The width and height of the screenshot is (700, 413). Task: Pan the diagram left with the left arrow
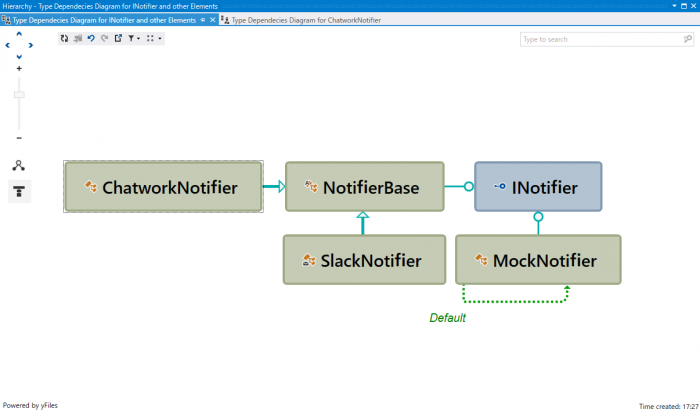[8, 45]
